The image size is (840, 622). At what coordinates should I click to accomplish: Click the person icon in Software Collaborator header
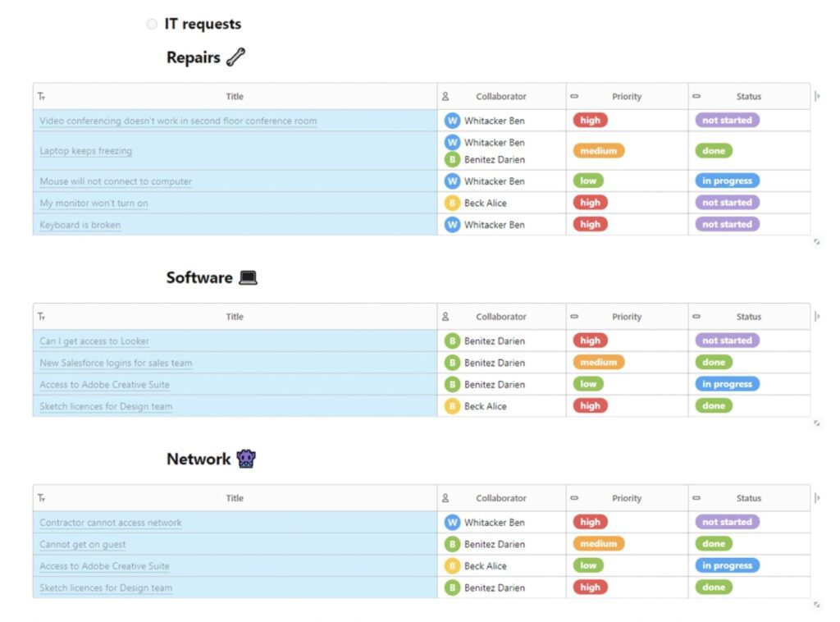coord(445,317)
